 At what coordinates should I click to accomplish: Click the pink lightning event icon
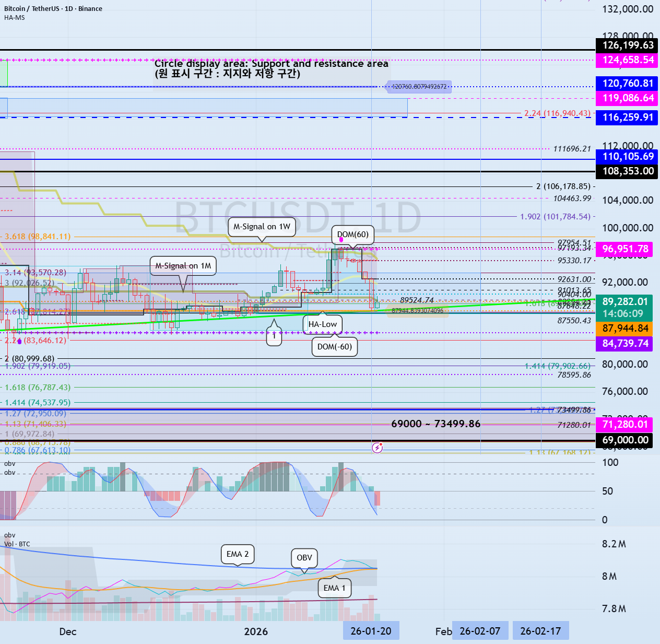[378, 447]
